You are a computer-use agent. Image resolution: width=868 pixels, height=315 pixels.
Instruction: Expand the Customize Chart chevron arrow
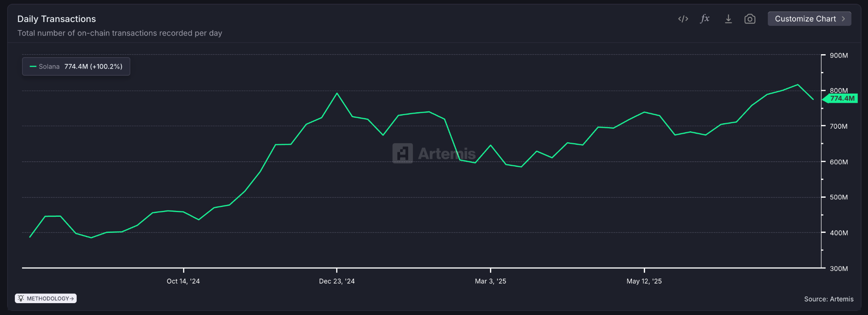(x=843, y=19)
